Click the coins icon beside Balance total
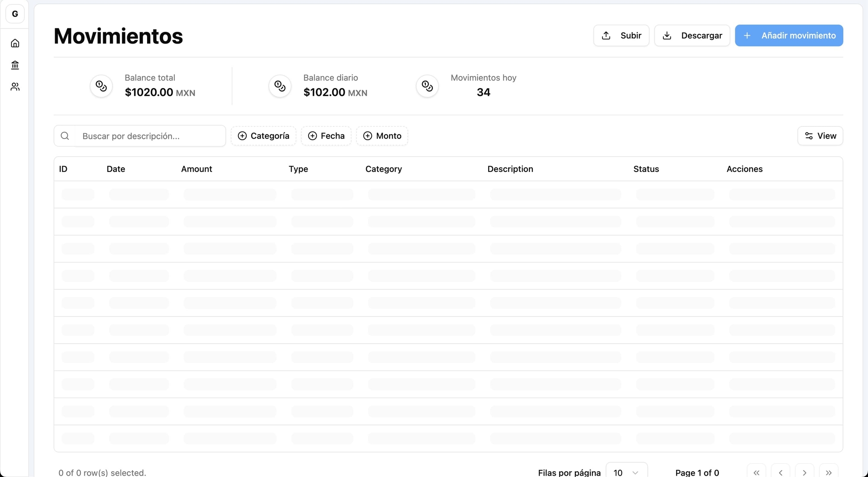Image resolution: width=868 pixels, height=477 pixels. 101,86
